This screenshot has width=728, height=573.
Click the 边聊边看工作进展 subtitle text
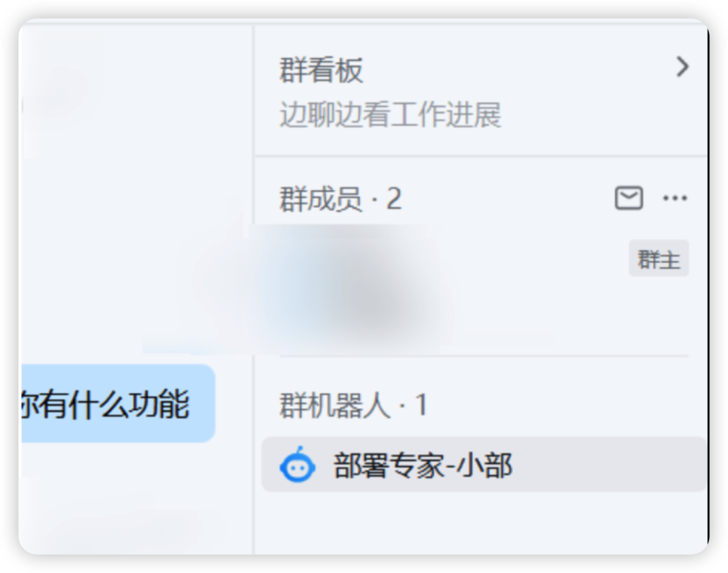point(390,114)
